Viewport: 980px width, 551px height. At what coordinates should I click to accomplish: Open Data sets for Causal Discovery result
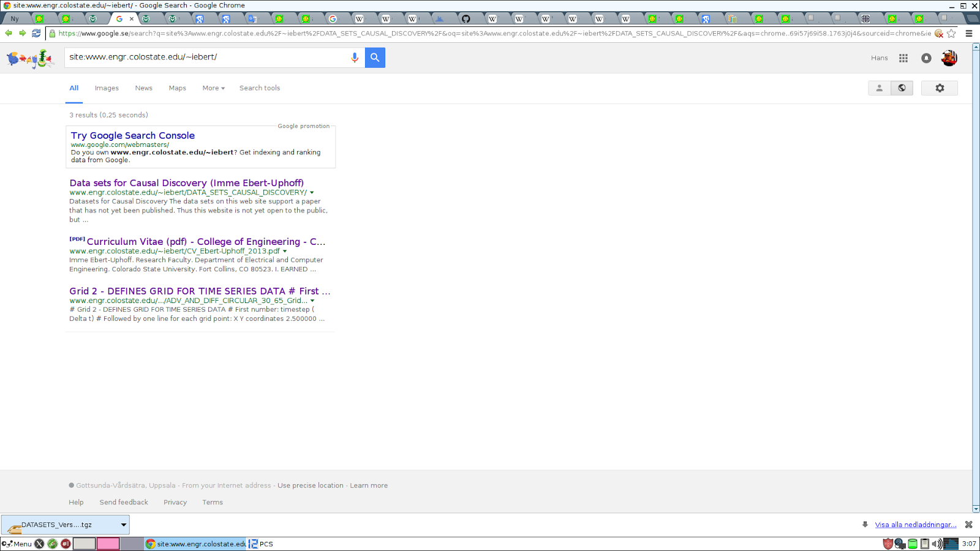tap(187, 183)
